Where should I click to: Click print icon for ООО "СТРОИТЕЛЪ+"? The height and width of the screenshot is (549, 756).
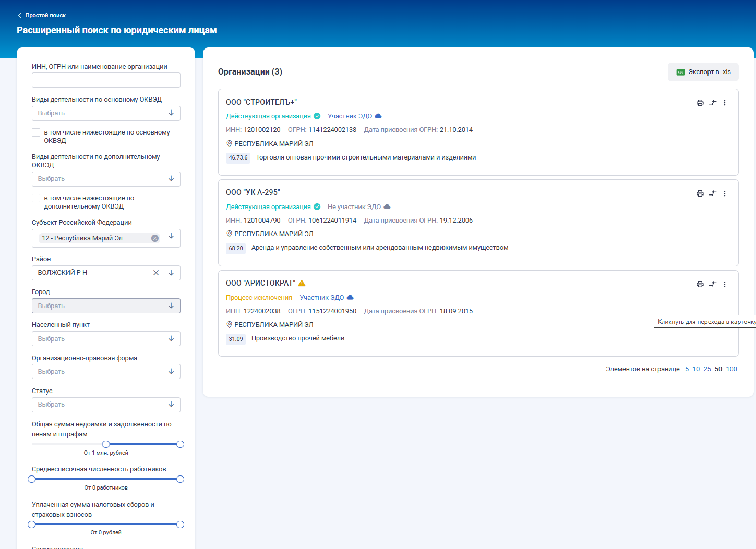point(700,103)
